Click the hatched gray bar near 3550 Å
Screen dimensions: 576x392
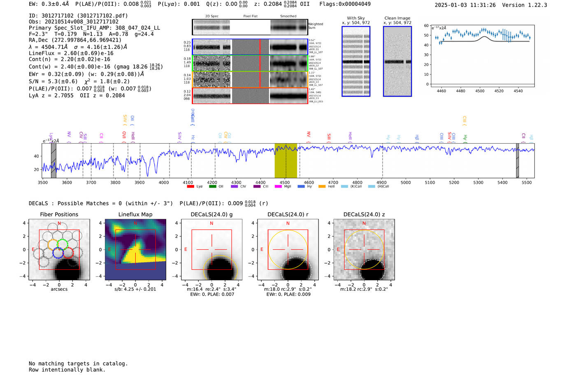[x=53, y=160]
